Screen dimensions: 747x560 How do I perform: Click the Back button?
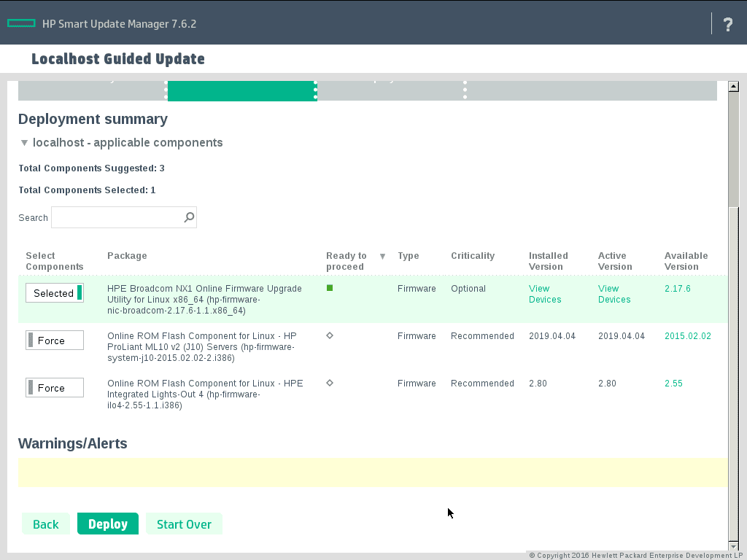(46, 524)
